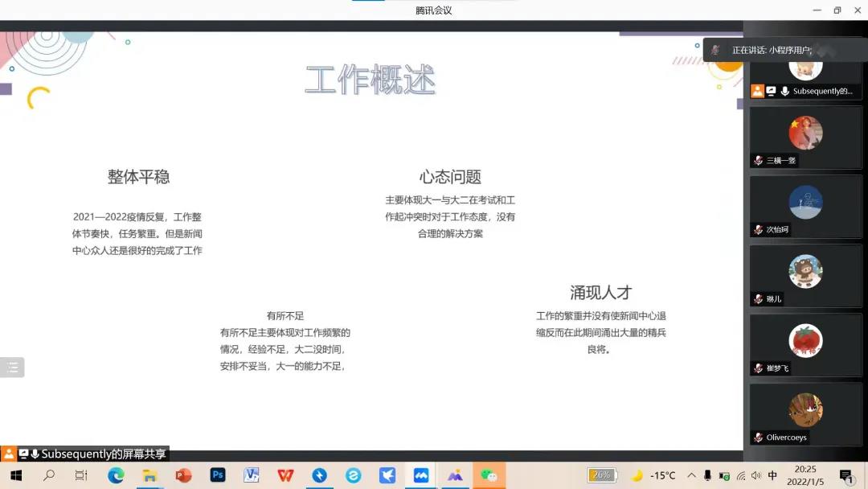868x489 pixels.
Task: Select 崔梦飞's participant video tile
Action: coord(805,344)
